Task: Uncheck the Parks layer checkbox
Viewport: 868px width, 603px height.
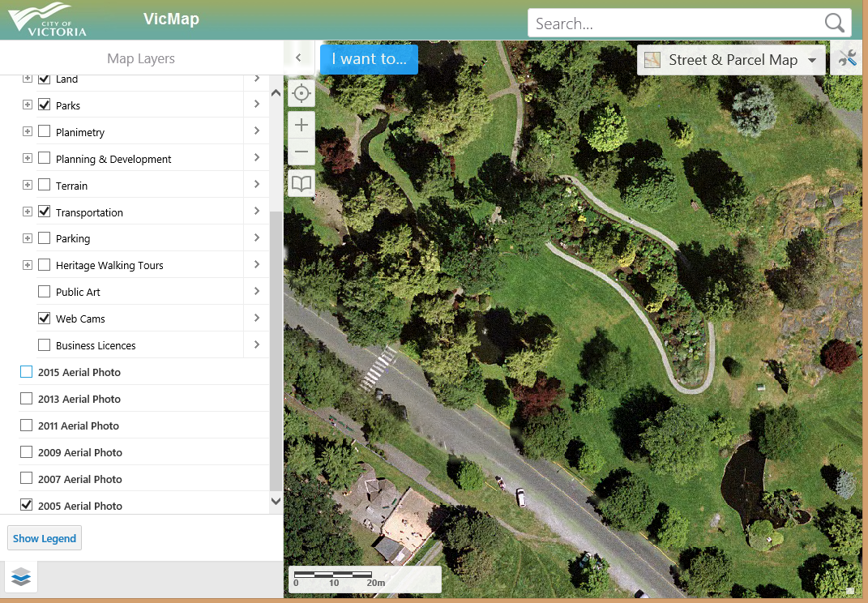Action: point(45,105)
